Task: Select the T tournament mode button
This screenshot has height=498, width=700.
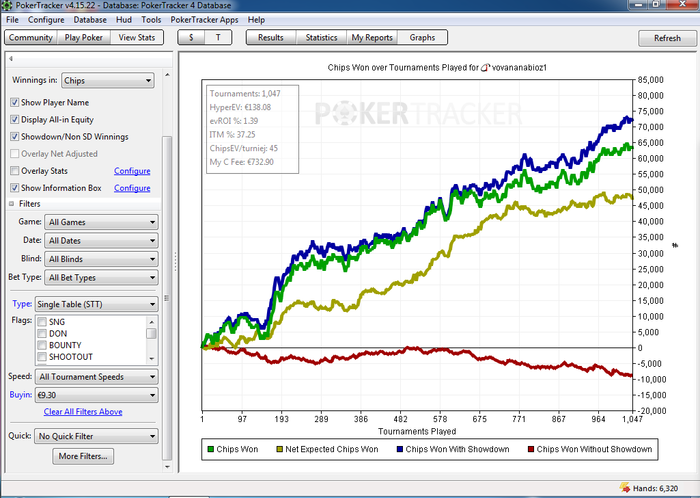Action: (218, 37)
